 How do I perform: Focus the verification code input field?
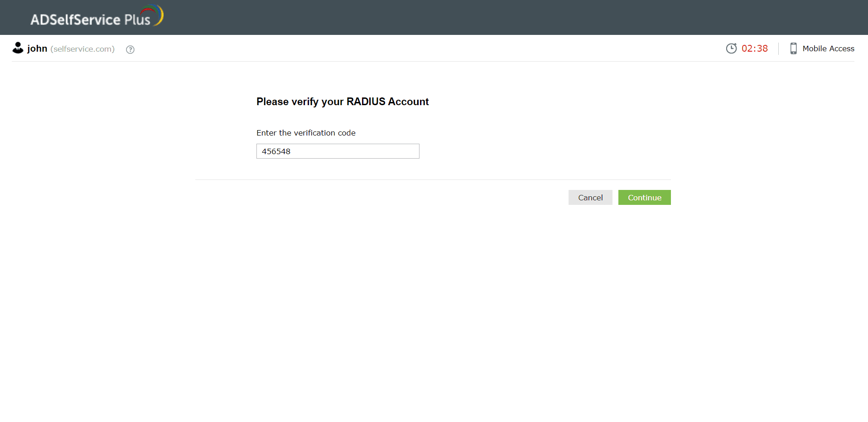(338, 151)
